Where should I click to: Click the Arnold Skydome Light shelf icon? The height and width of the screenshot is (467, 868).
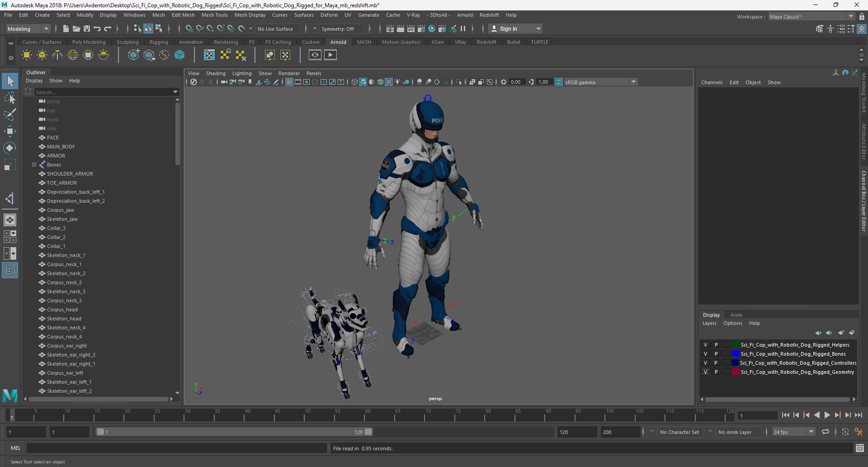pyautogui.click(x=73, y=55)
